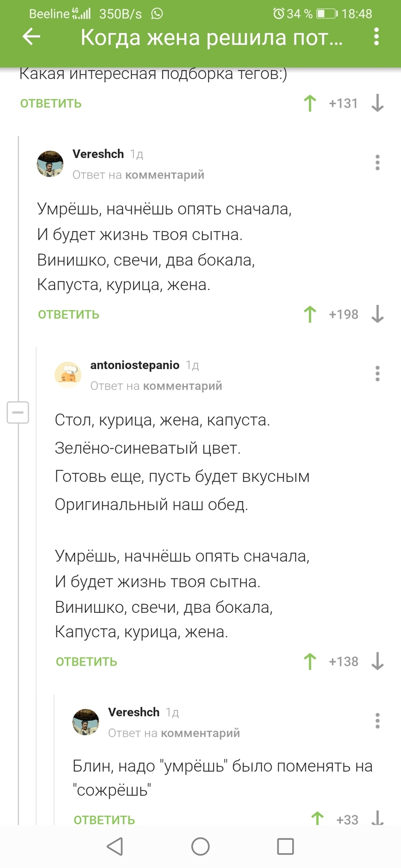Tap the back arrow to leave the post
Viewport: 401px width, 868px height.
32,38
